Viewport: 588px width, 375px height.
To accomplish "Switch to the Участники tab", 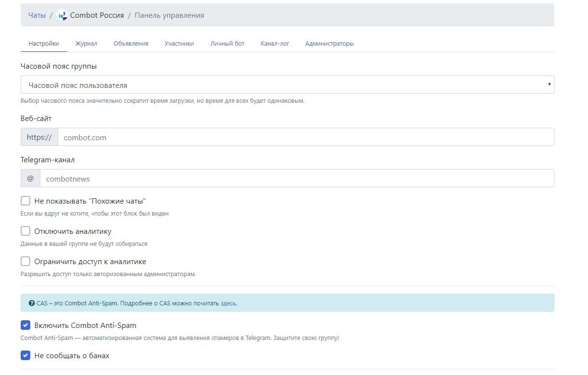I will pos(179,43).
